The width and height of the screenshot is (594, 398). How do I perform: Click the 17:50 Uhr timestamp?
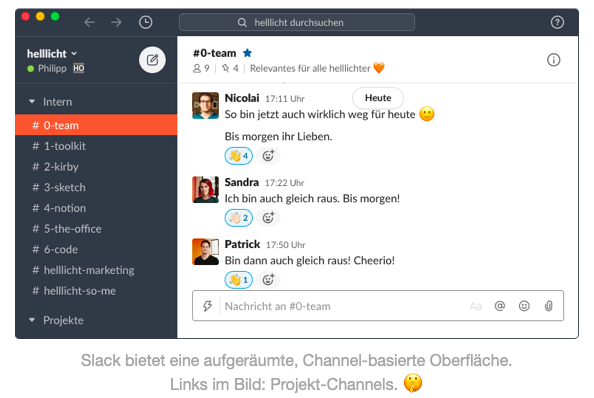pyautogui.click(x=286, y=245)
